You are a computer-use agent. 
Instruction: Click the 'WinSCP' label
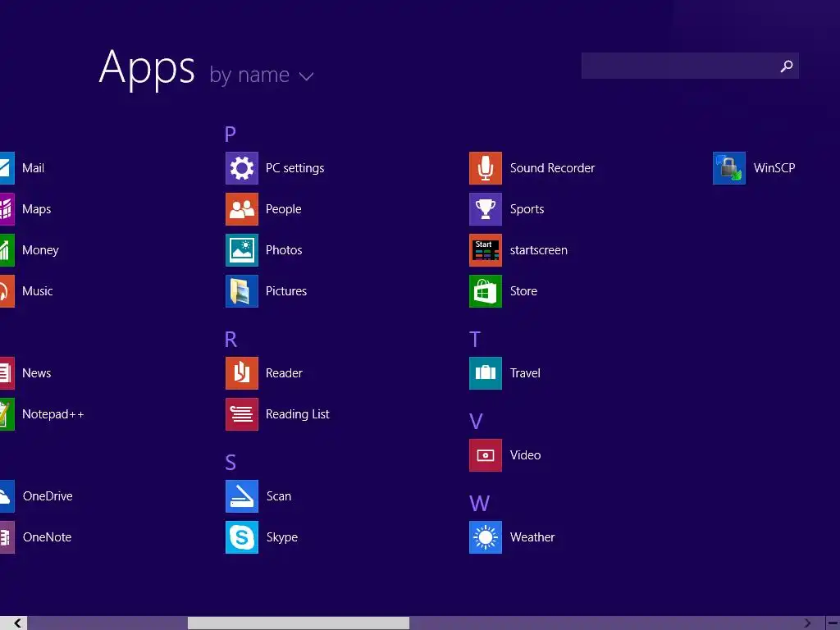[774, 168]
